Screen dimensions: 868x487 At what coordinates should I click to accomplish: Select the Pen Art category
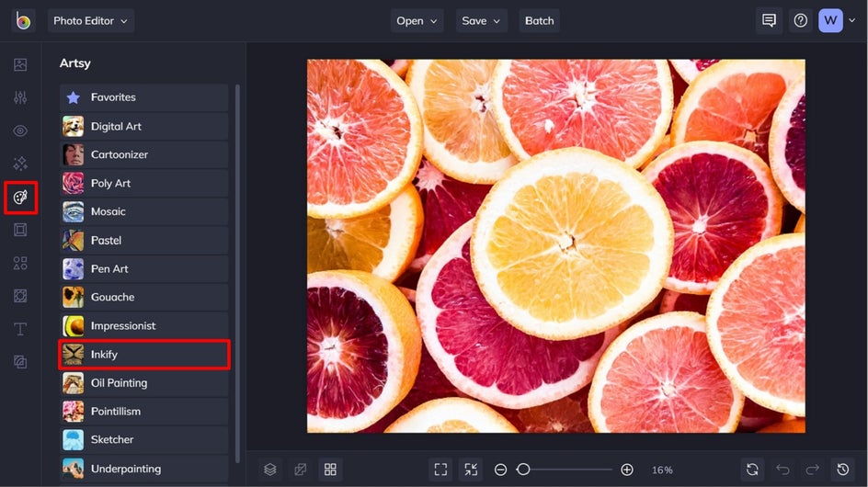(144, 269)
